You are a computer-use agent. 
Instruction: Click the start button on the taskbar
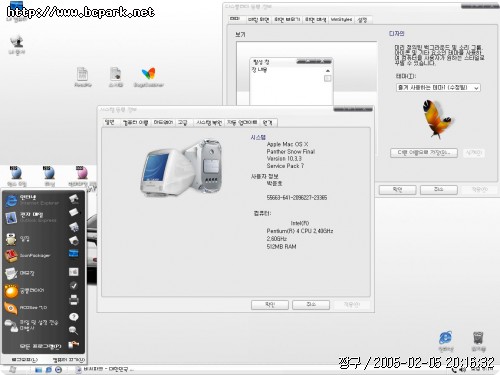point(13,370)
